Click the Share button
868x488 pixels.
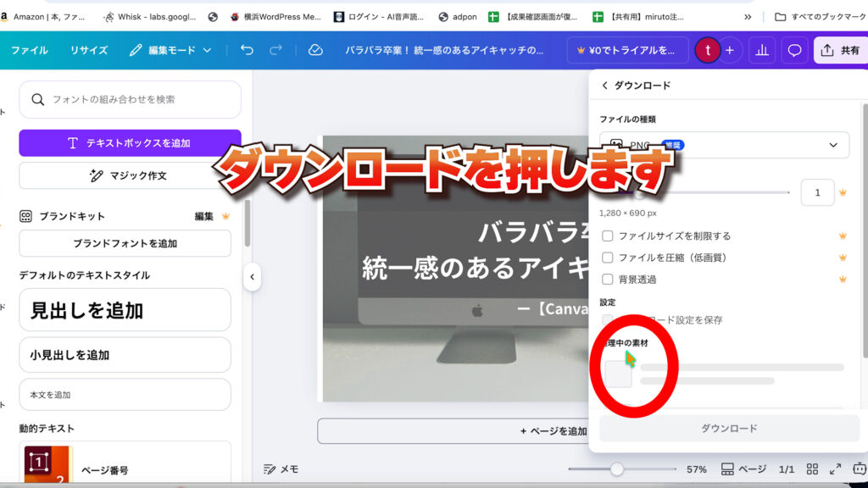click(x=840, y=50)
